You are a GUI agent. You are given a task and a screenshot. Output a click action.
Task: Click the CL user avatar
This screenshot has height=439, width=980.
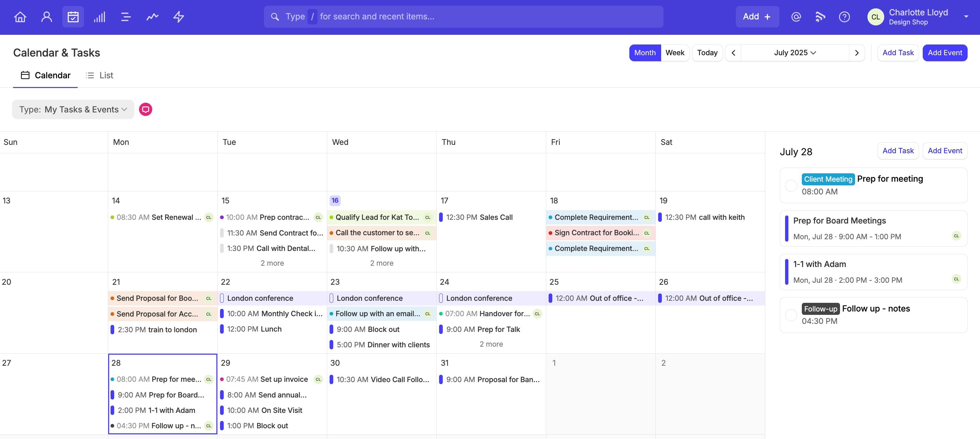click(876, 17)
